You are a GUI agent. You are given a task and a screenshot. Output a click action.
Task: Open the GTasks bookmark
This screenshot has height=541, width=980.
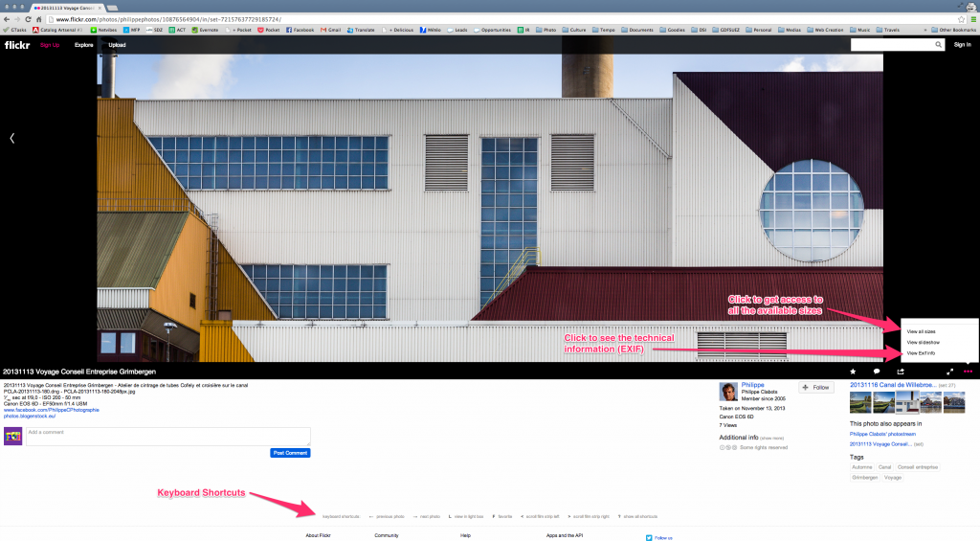pyautogui.click(x=15, y=30)
